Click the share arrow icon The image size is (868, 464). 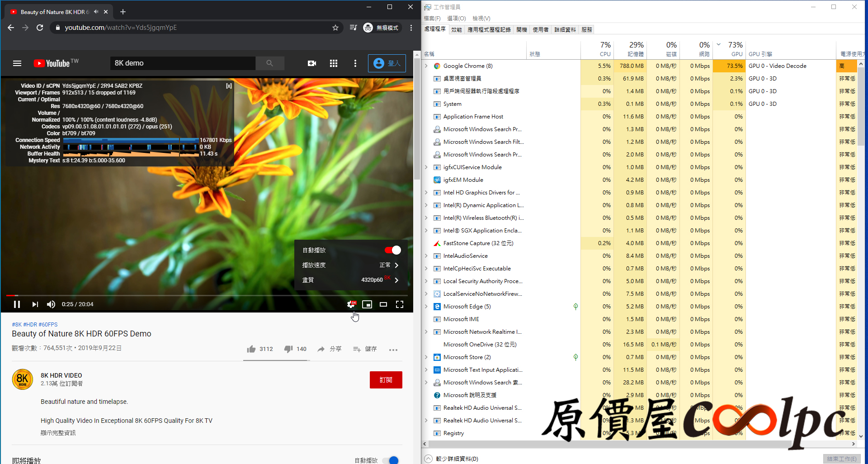[x=321, y=349]
